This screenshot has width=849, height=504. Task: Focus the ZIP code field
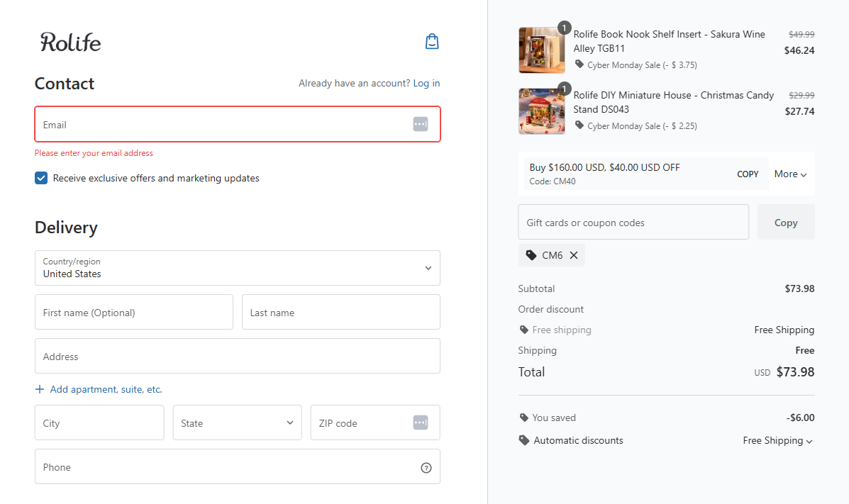pyautogui.click(x=375, y=422)
